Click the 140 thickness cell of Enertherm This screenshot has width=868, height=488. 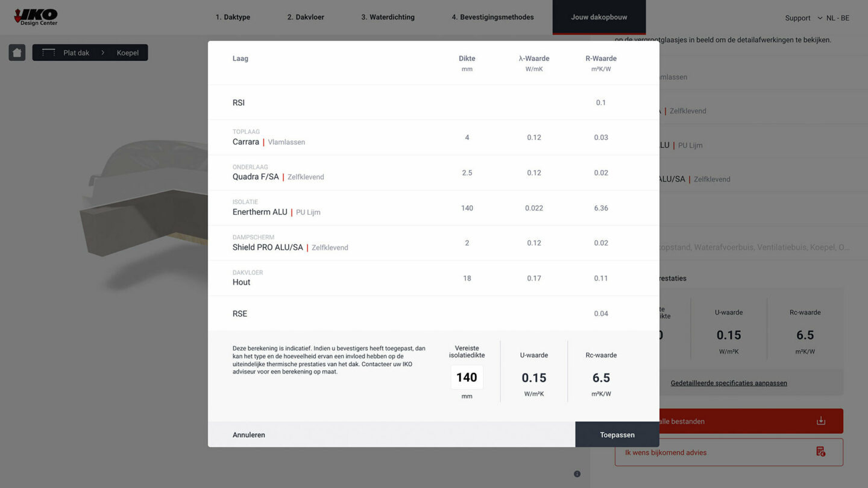tap(467, 208)
